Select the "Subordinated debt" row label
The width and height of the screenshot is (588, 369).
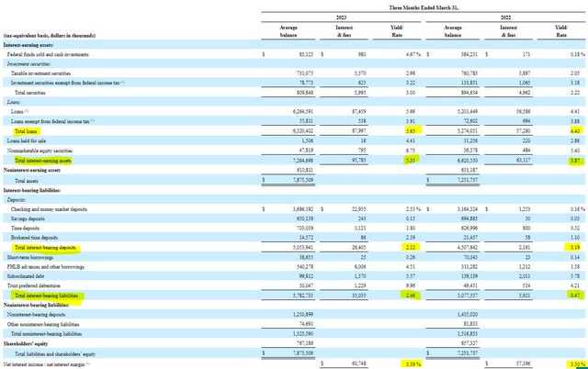point(26,276)
